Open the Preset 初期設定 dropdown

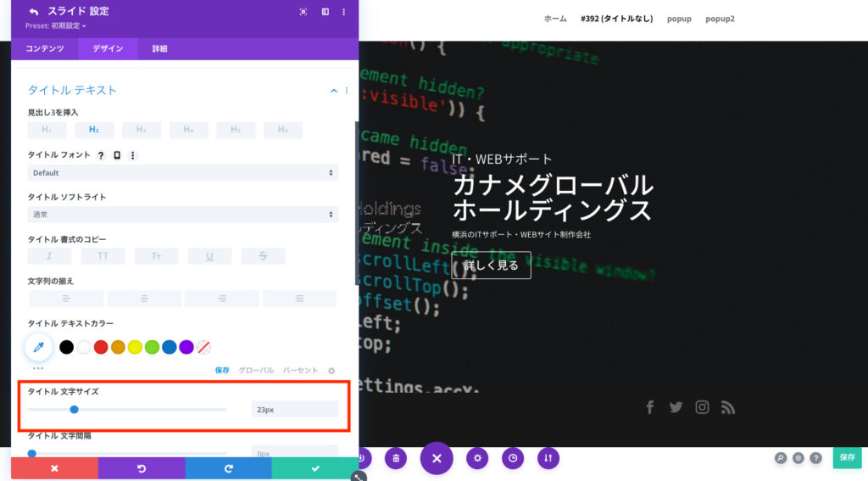(x=55, y=25)
